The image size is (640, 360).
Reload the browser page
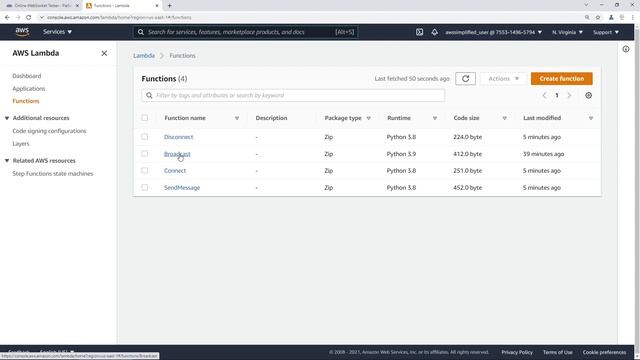click(29, 18)
